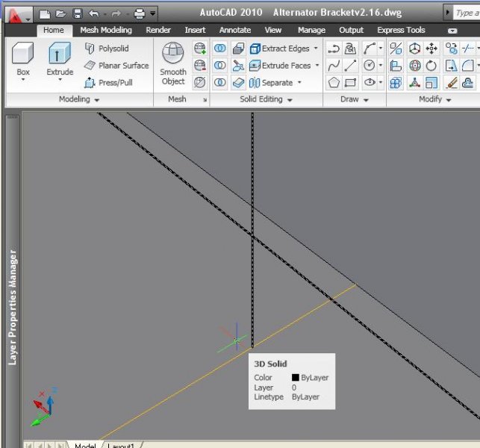Expand the Modify panel

click(x=434, y=99)
